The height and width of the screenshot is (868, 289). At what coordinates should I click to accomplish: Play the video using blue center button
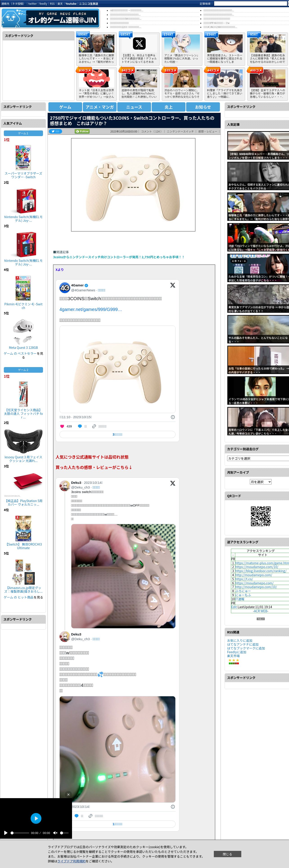[36, 818]
